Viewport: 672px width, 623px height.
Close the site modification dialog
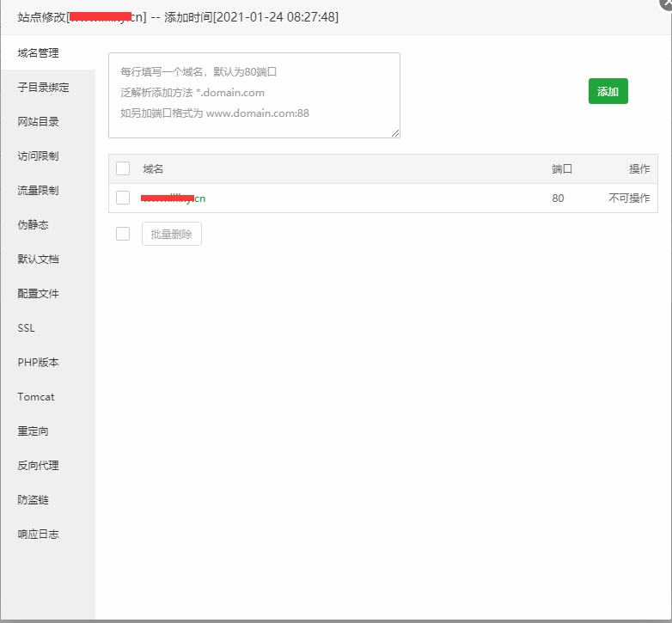pos(666,3)
